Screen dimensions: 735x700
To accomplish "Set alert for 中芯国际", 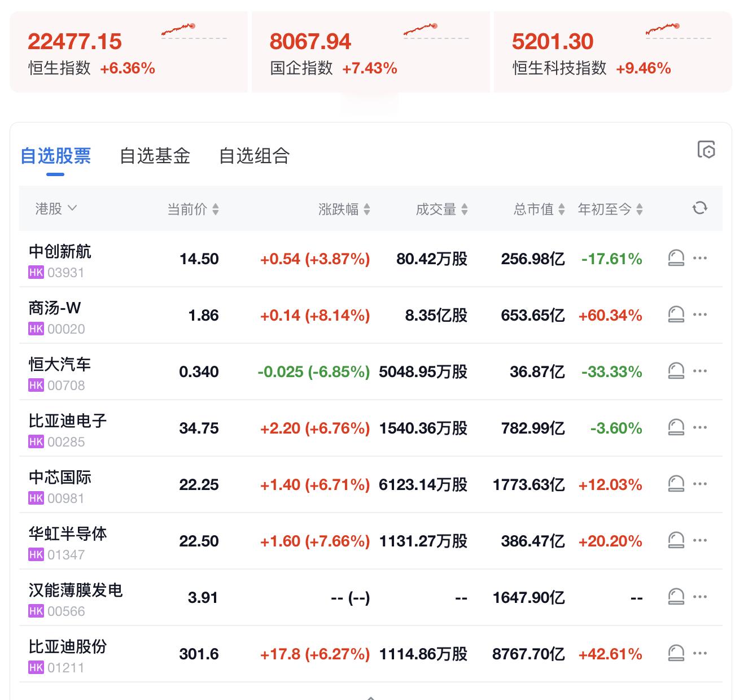I will 676,484.
